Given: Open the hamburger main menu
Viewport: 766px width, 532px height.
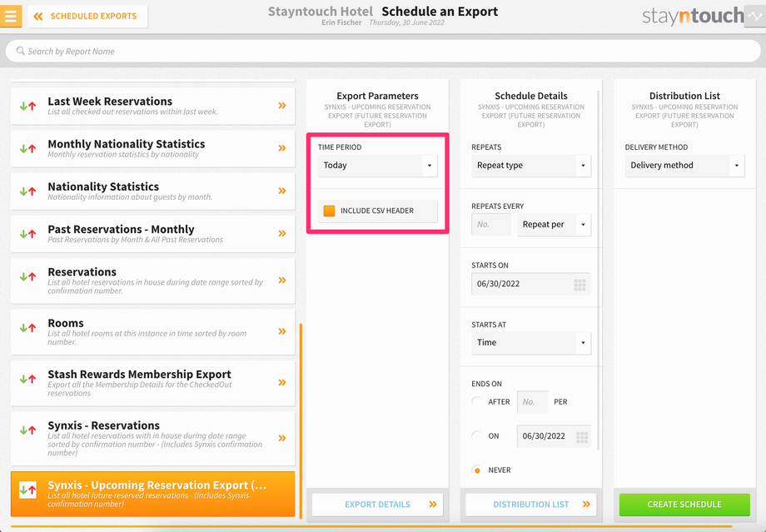Looking at the screenshot, I should 10,16.
